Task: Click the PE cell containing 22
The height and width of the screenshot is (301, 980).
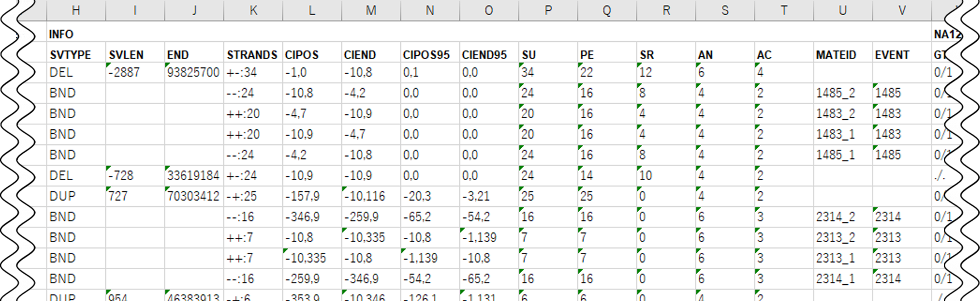Action: tap(587, 72)
